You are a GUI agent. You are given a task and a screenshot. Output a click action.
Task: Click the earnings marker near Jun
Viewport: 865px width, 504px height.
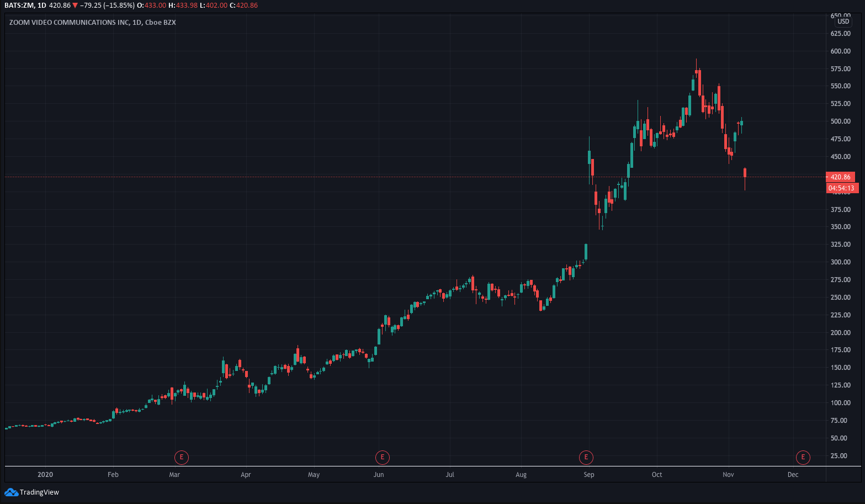(x=382, y=457)
